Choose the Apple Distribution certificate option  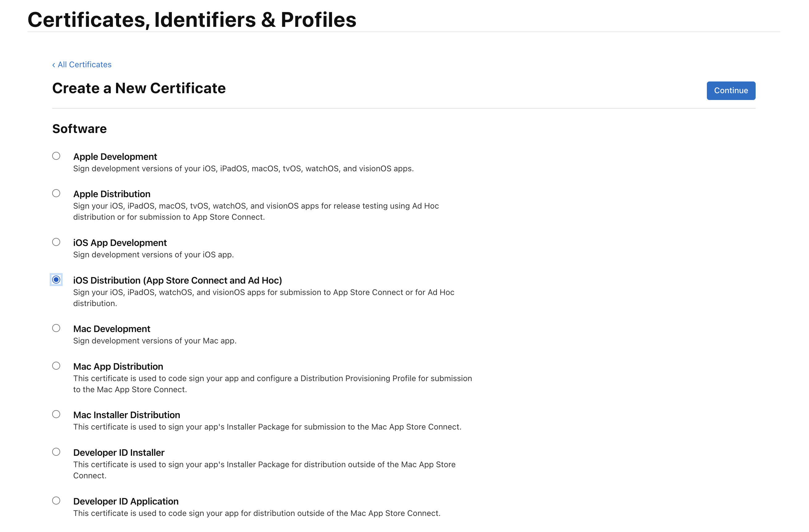pos(56,193)
